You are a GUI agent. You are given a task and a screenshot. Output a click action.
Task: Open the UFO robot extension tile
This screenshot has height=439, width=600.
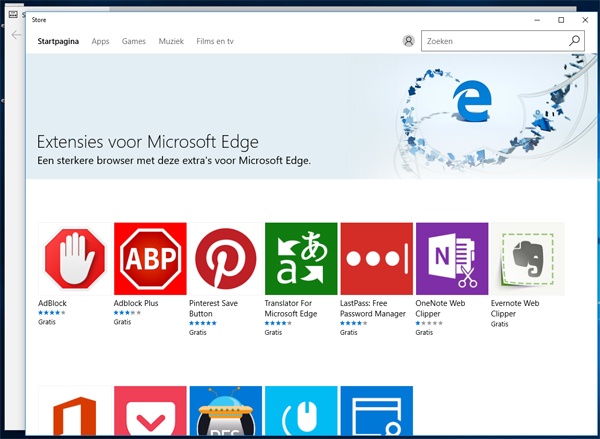click(x=226, y=410)
